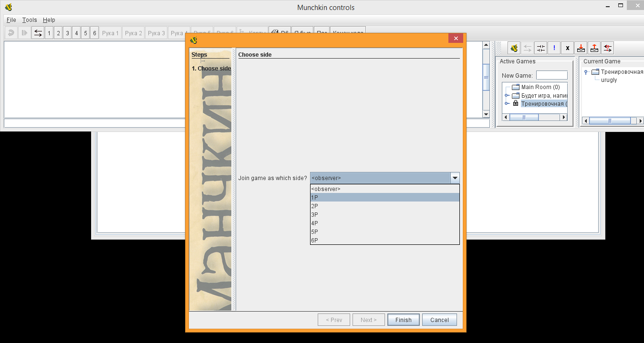
Task: Click the Finish button
Action: pos(403,320)
